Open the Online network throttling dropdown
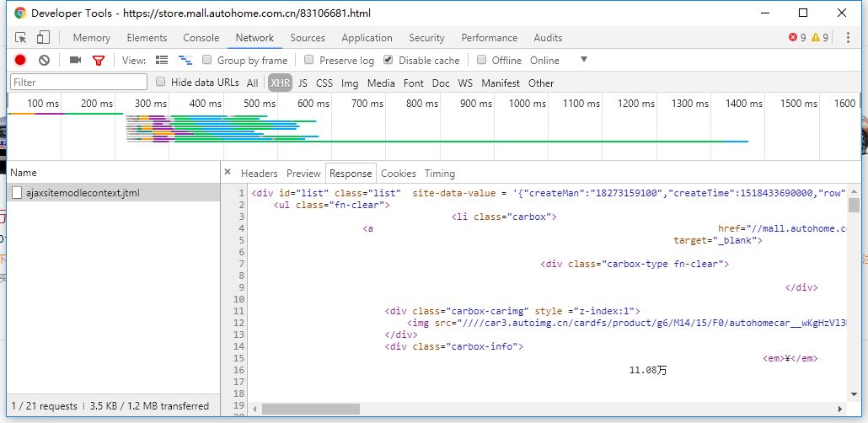This screenshot has width=868, height=423. pyautogui.click(x=583, y=60)
